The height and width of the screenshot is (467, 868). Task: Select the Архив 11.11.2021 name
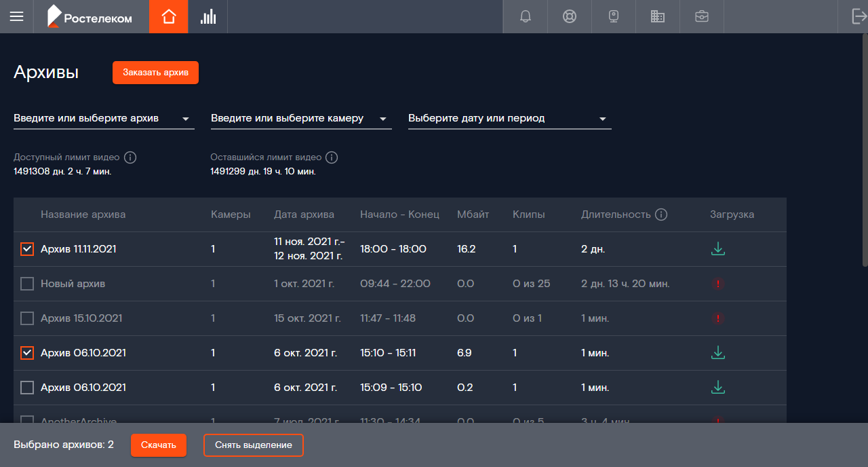pos(78,249)
